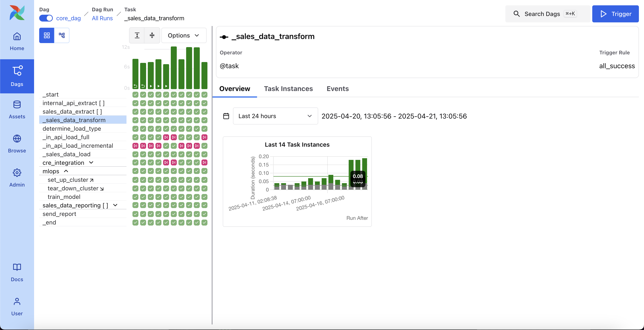Click the collapse all task groups icon
Viewport: 644px width, 330px height.
[152, 35]
